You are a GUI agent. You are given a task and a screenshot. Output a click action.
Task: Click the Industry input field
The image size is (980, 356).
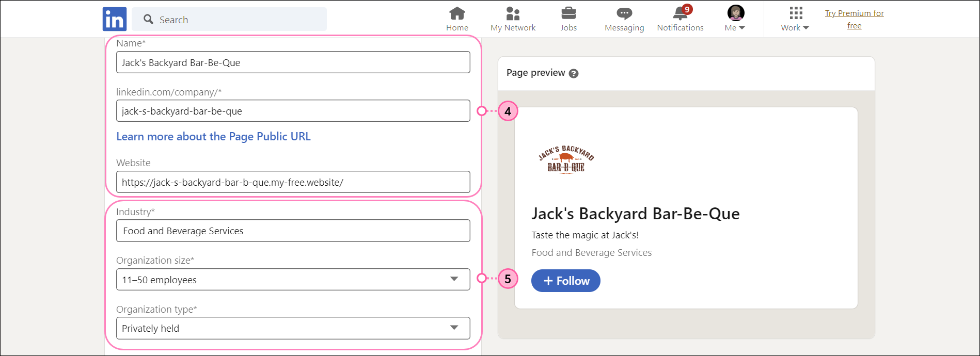293,231
